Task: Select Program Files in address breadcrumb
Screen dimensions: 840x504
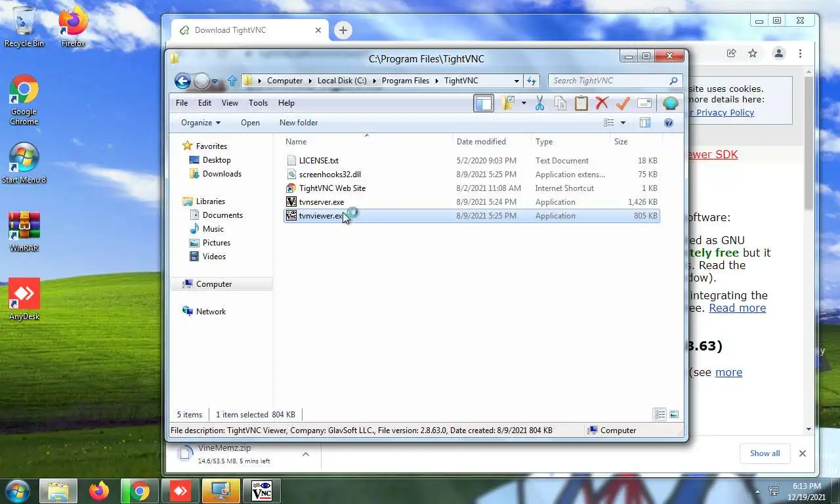Action: point(406,81)
